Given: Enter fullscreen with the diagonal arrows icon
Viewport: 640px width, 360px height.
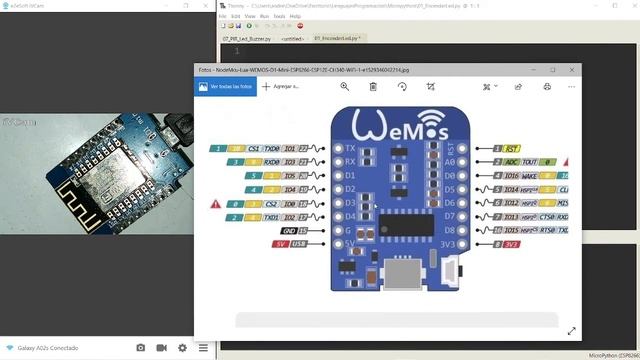Looking at the screenshot, I should click(571, 331).
